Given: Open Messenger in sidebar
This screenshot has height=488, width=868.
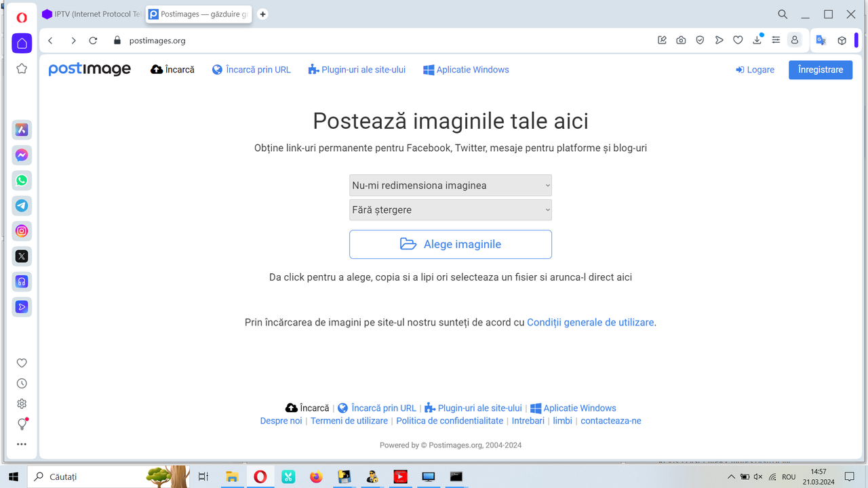Looking at the screenshot, I should (x=22, y=155).
